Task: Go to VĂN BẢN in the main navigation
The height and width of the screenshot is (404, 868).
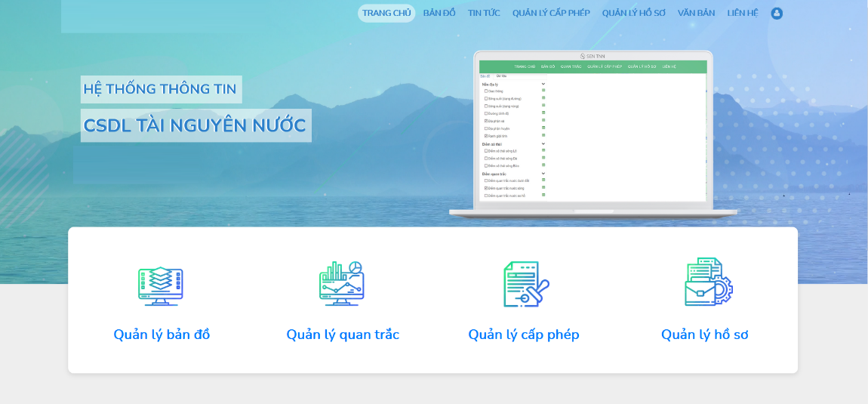Action: coord(696,13)
